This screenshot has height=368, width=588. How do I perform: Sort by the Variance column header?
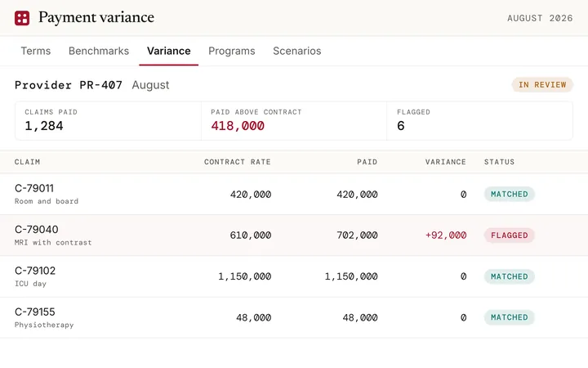pyautogui.click(x=446, y=162)
